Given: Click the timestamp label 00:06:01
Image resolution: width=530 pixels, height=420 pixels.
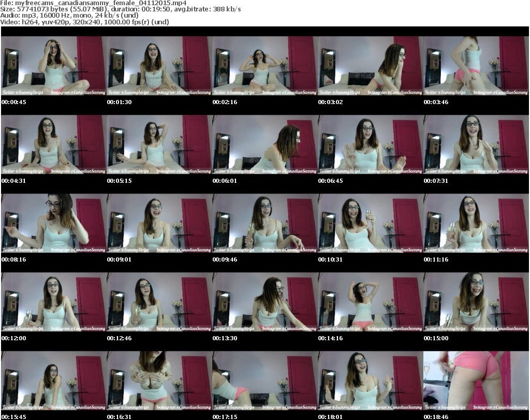Looking at the screenshot, I should (225, 181).
